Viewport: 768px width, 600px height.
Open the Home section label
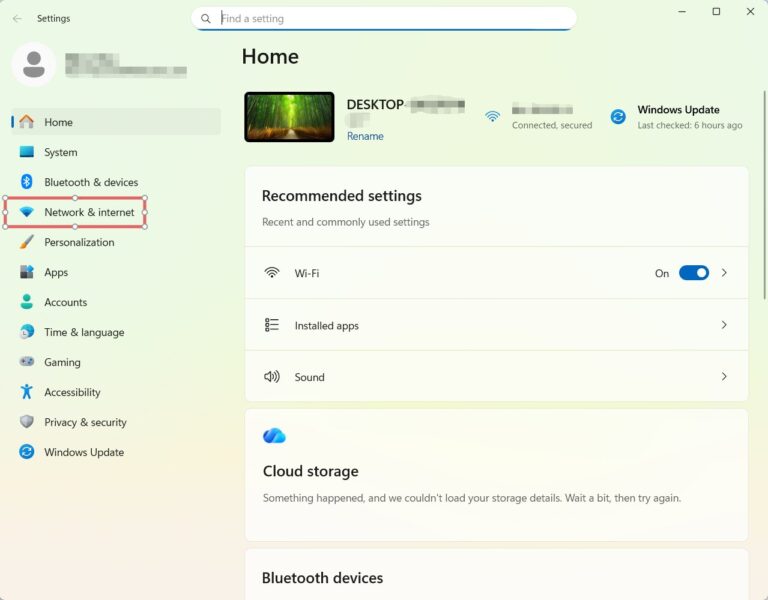pos(58,122)
